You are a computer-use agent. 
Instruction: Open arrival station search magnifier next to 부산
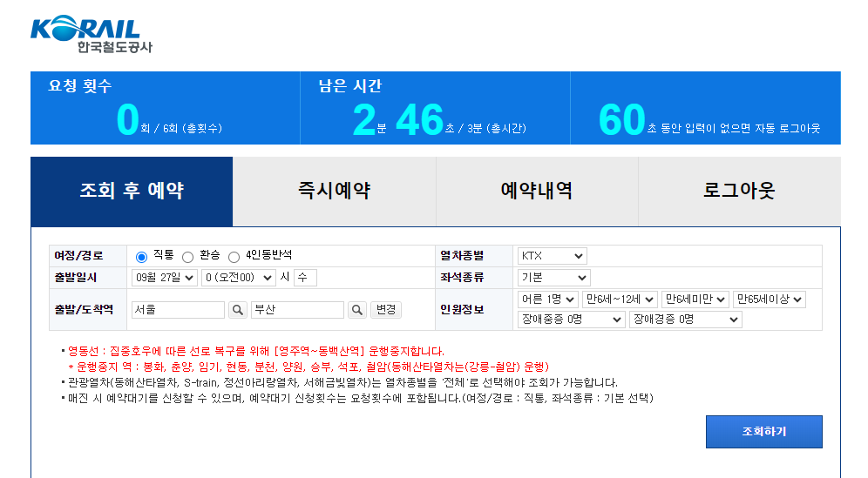357,310
